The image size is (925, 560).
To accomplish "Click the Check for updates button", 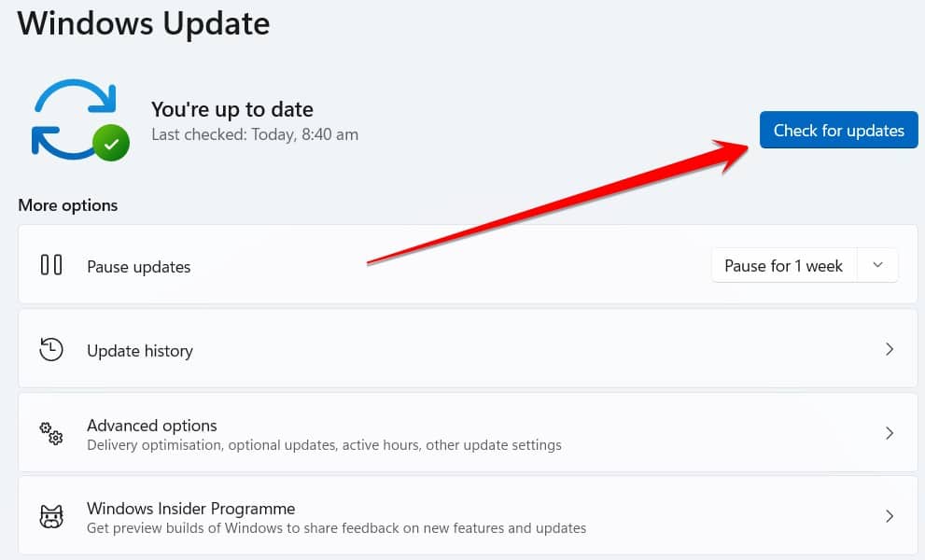I will pos(838,130).
